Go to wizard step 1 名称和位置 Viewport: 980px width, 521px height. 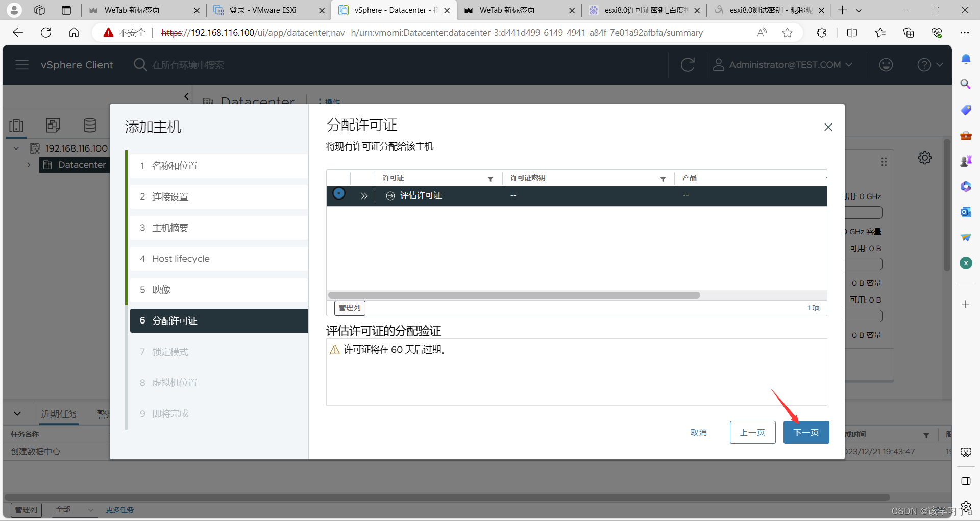[x=219, y=166]
